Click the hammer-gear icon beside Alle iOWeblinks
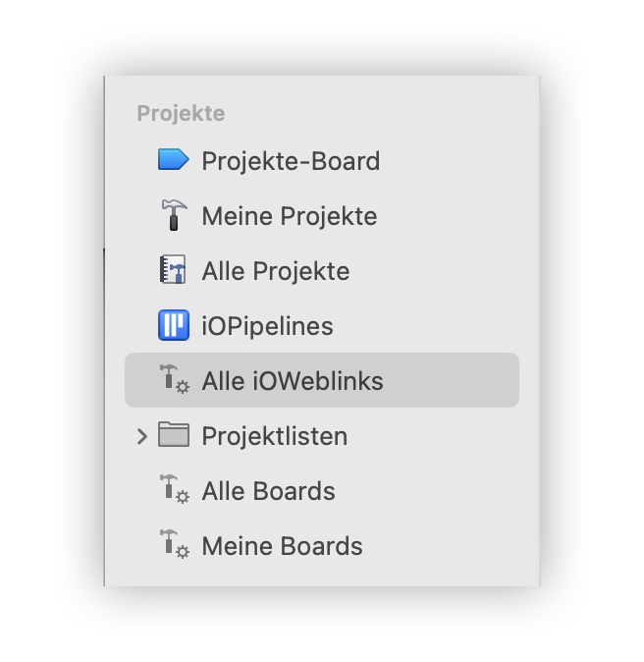Screen dimensions: 644x662 [175, 379]
